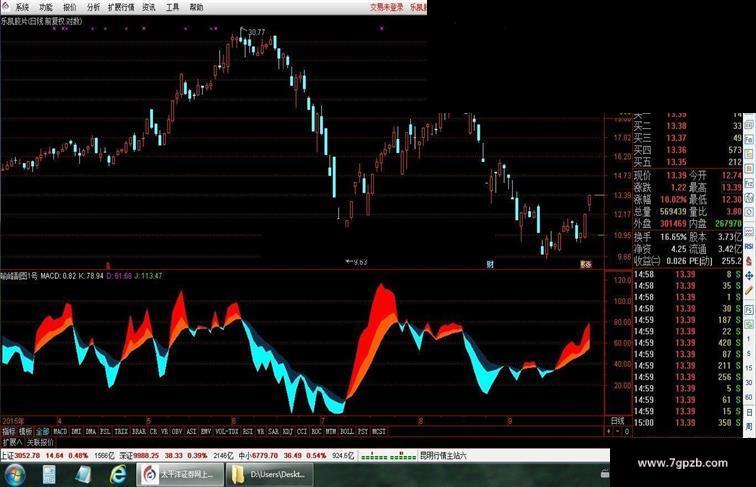This screenshot has width=756, height=487.
Task: Select the 周 weekly period in sidebar
Action: (x=749, y=426)
